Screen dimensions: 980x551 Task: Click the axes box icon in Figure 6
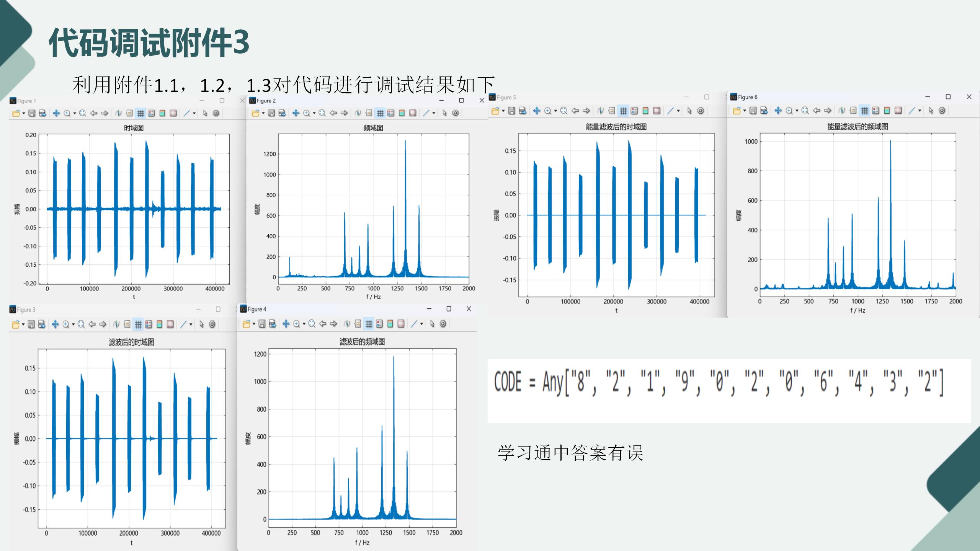click(x=898, y=111)
